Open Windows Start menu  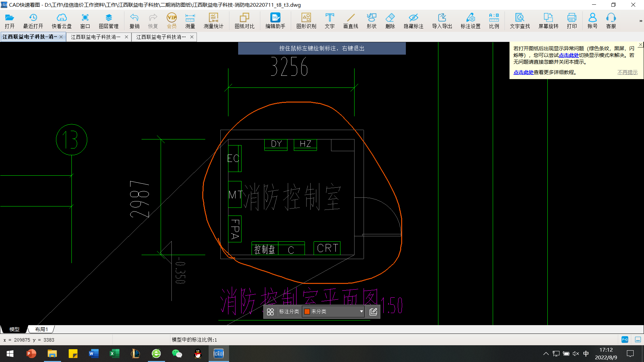click(x=10, y=354)
